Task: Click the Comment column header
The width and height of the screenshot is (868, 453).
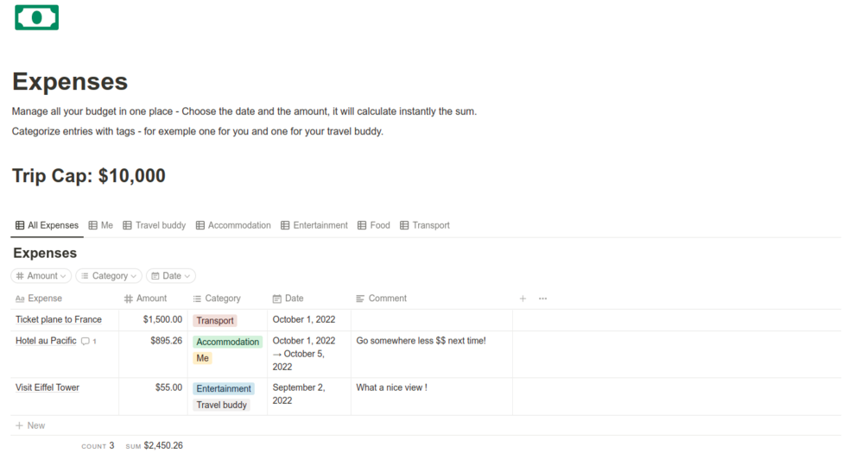Action: point(387,299)
